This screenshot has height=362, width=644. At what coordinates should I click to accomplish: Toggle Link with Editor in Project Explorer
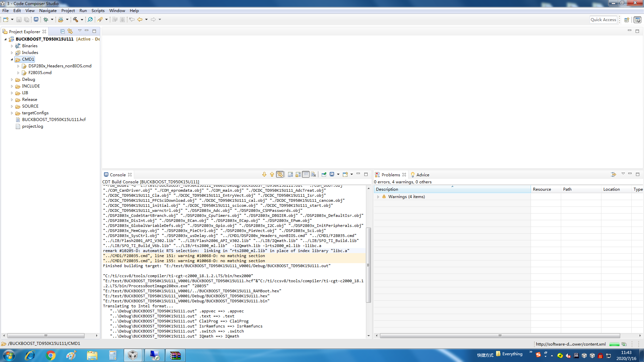tap(70, 31)
